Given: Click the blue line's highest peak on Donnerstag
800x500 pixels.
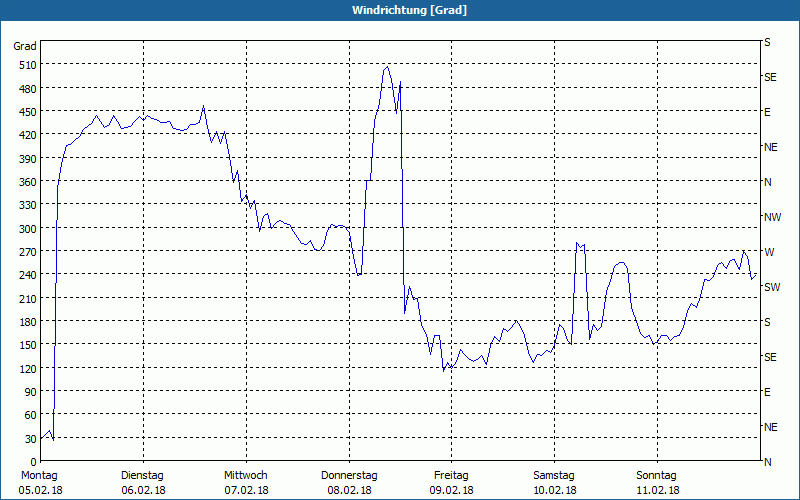Looking at the screenshot, I should click(387, 67).
